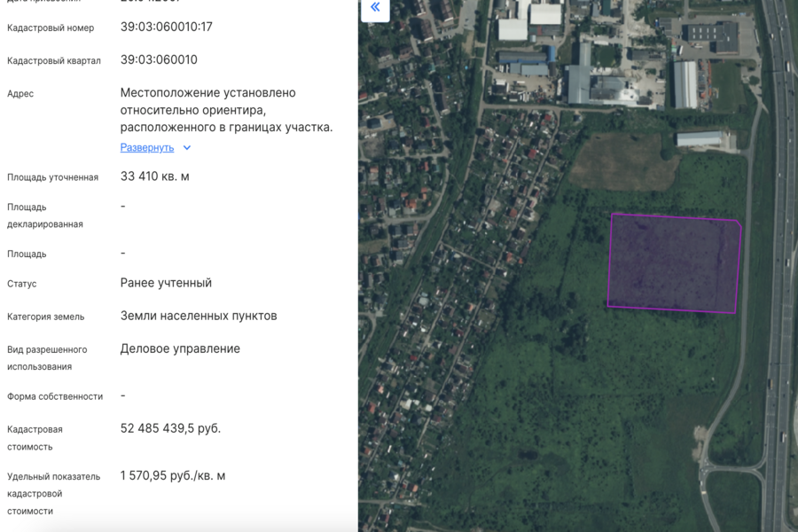This screenshot has height=532, width=798.
Task: Click the Кадастровая стоимость label
Action: pos(35,438)
